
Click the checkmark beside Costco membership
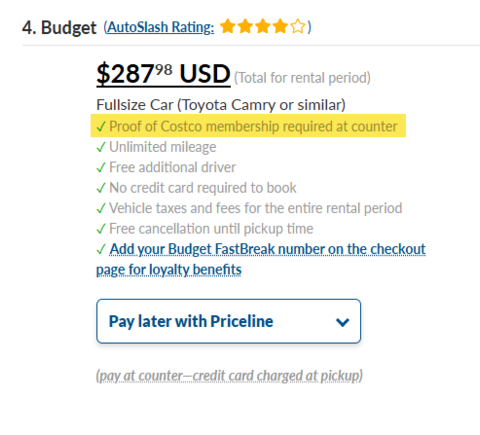click(x=101, y=127)
